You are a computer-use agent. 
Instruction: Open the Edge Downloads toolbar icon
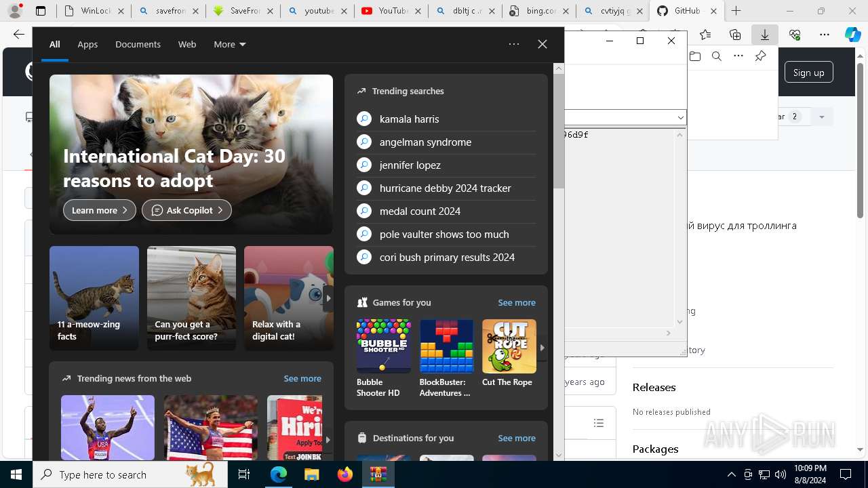(764, 35)
